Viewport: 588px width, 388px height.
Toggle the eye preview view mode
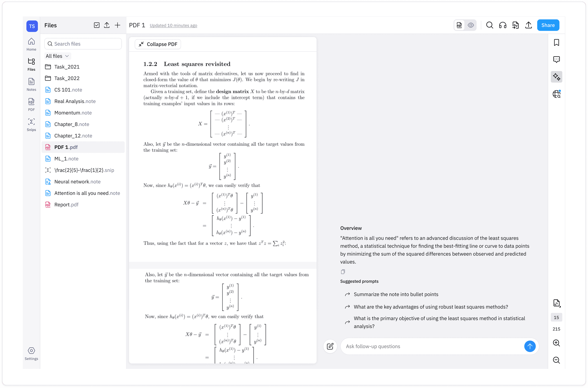tap(471, 25)
